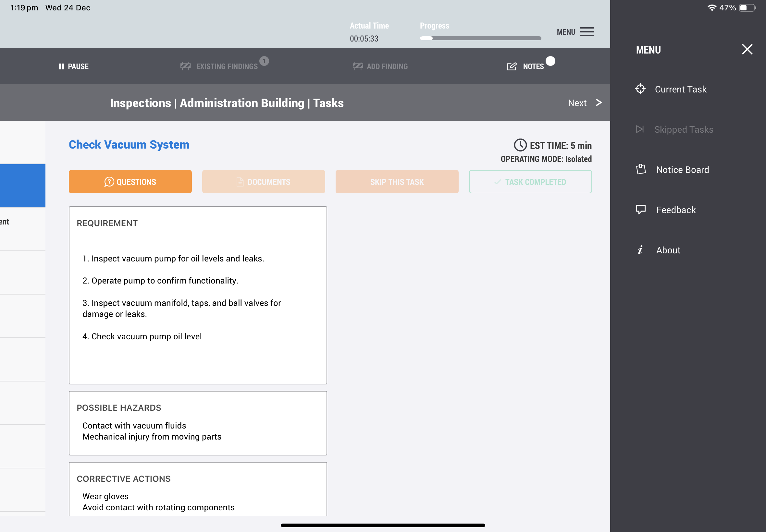Select the Feedback menu entry
The image size is (766, 532).
point(676,210)
